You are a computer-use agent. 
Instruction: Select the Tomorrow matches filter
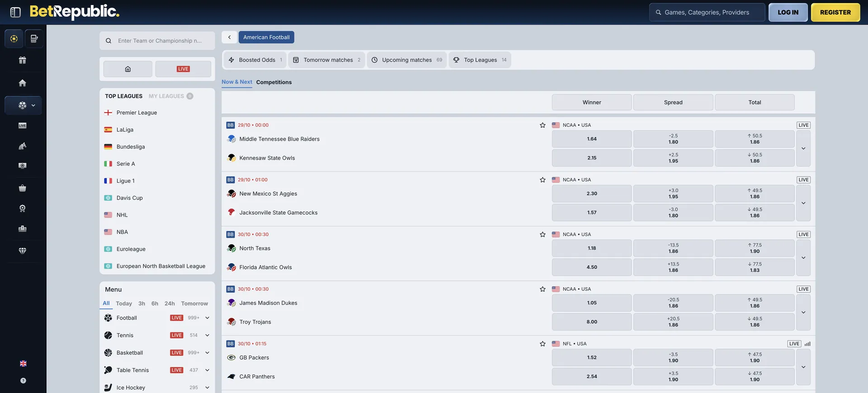[326, 60]
